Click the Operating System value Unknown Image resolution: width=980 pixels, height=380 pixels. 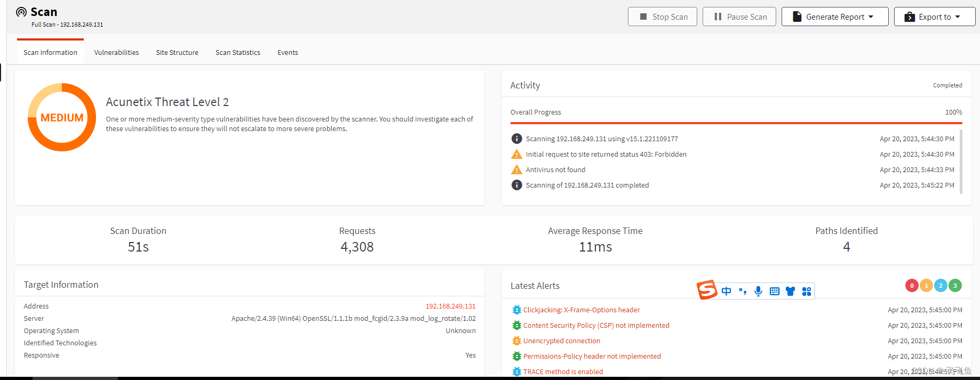tap(461, 330)
